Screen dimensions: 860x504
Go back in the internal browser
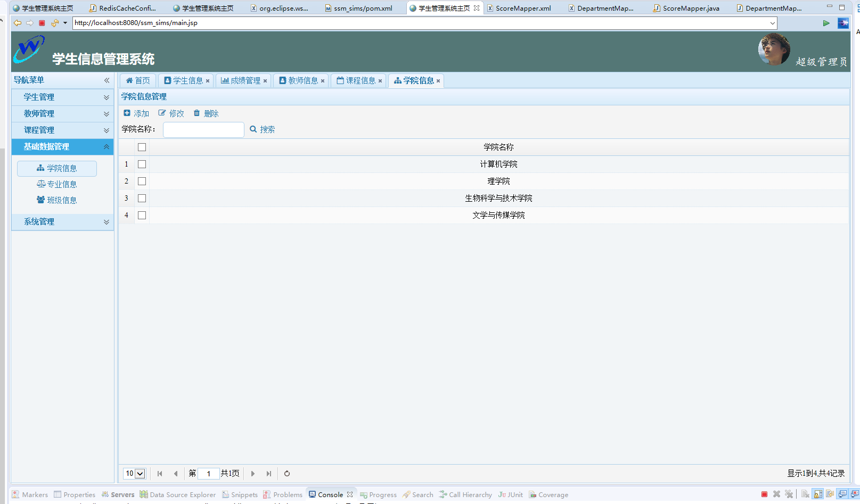tap(17, 23)
